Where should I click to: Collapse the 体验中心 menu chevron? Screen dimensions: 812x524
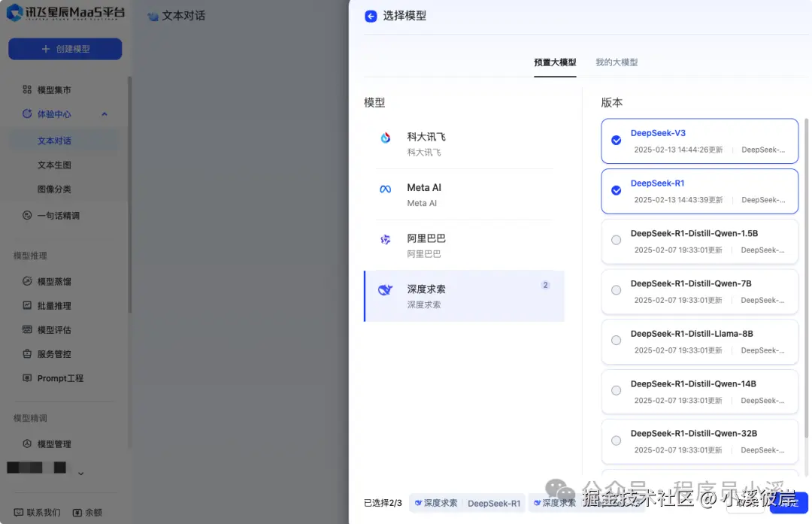(104, 114)
